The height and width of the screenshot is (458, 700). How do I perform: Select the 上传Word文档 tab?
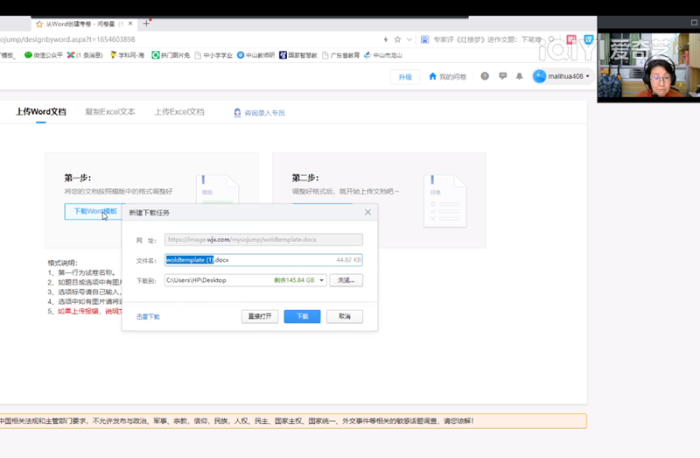(x=41, y=112)
